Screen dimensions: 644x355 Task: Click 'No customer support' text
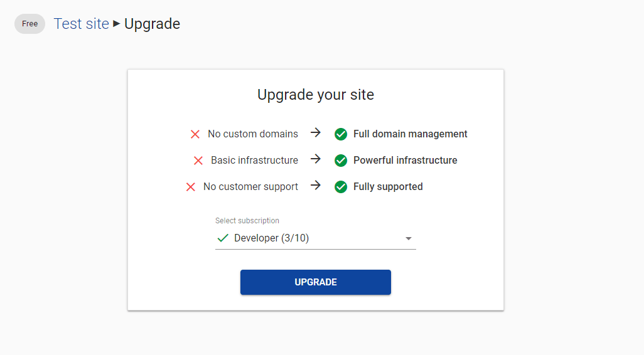click(250, 187)
